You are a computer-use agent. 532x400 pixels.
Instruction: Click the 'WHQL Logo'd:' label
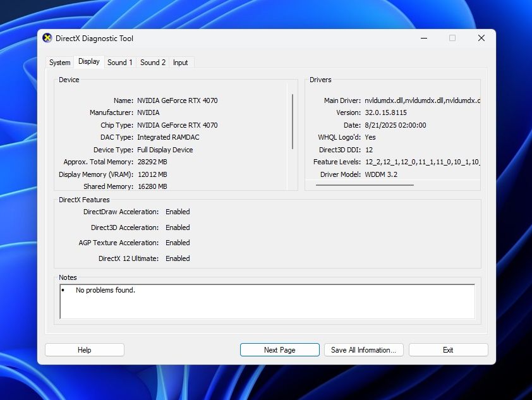[339, 137]
